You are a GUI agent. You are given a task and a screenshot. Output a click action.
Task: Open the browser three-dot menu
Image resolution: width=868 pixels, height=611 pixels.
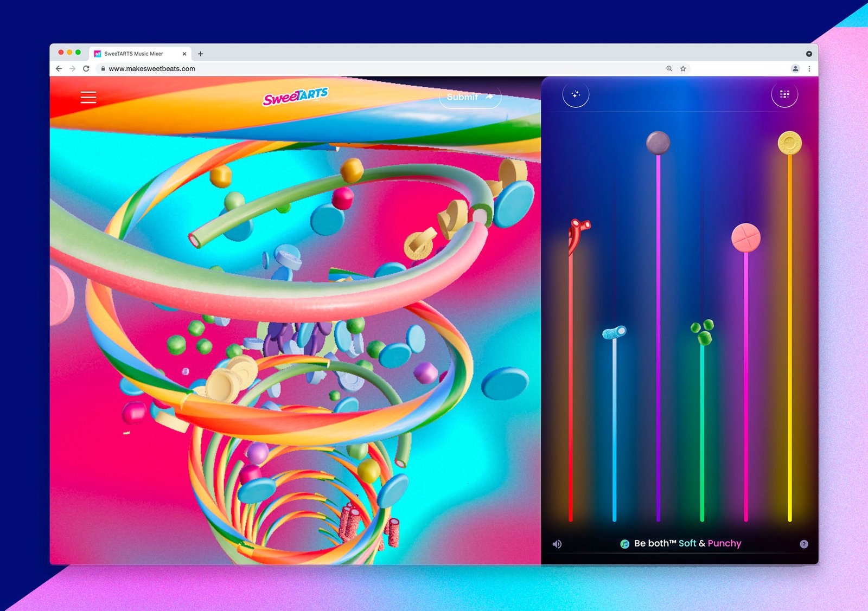[x=809, y=69]
